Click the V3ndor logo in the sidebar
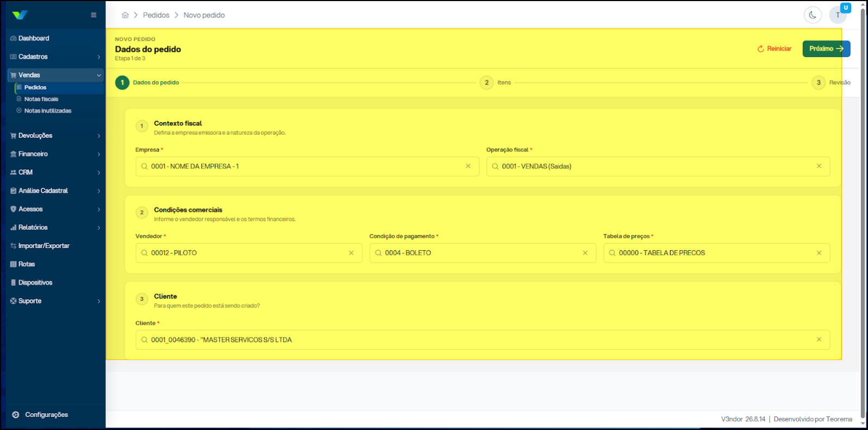 (x=20, y=15)
